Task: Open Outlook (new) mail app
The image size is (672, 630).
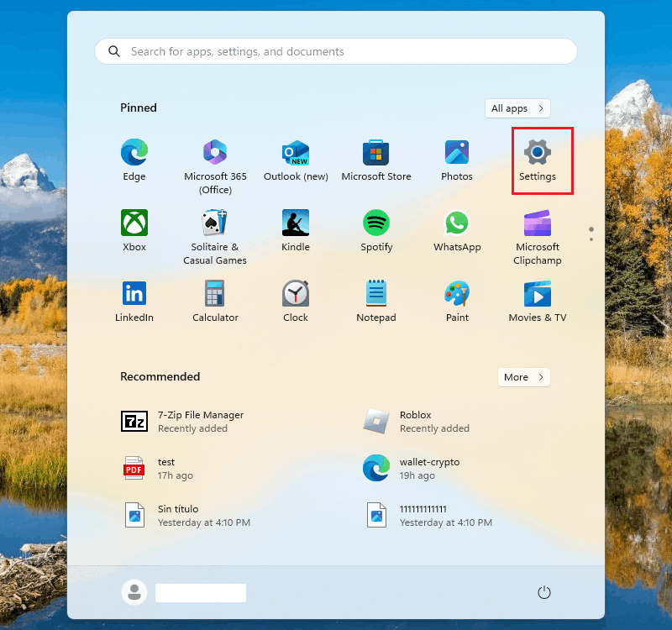Action: [296, 160]
